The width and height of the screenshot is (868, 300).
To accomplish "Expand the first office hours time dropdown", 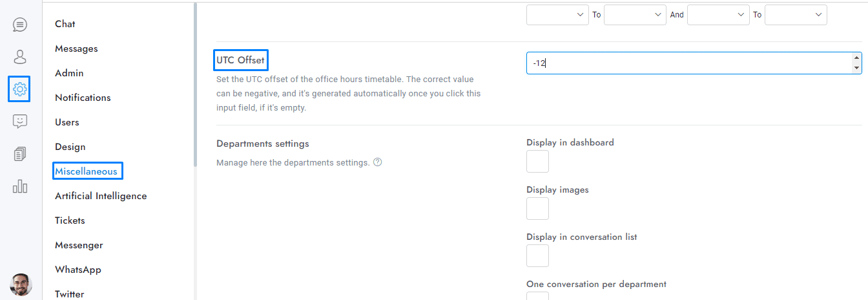I will click(x=557, y=15).
